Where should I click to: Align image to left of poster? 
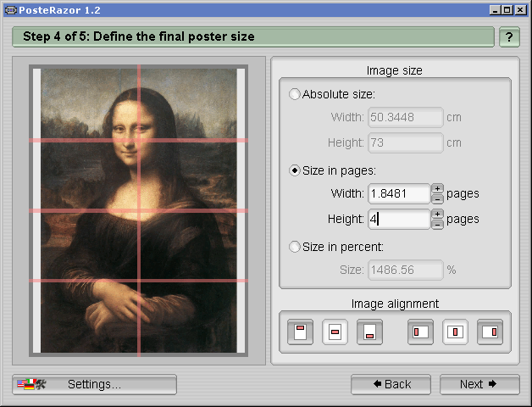[420, 332]
